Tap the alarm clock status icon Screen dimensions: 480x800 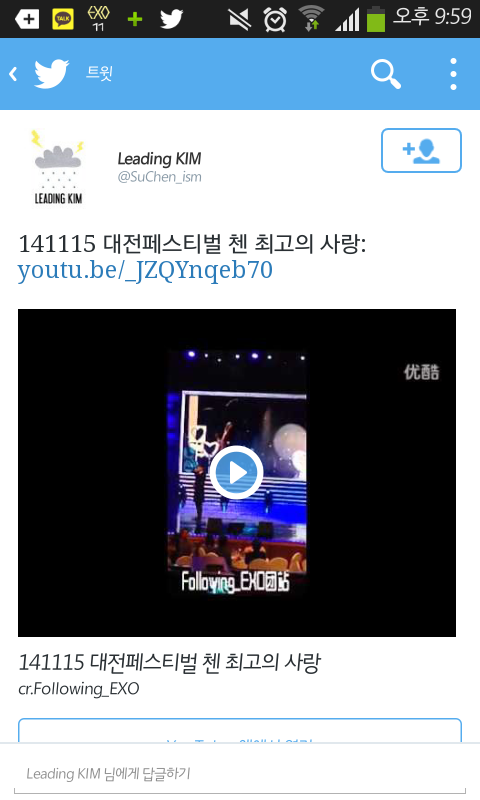click(274, 19)
